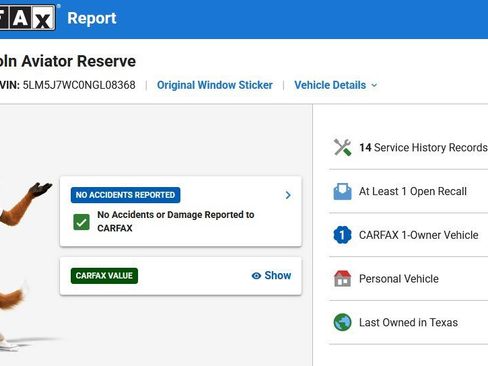Click the CARFAX logo in the header
Viewport: 488px width, 366px height.
(27, 18)
